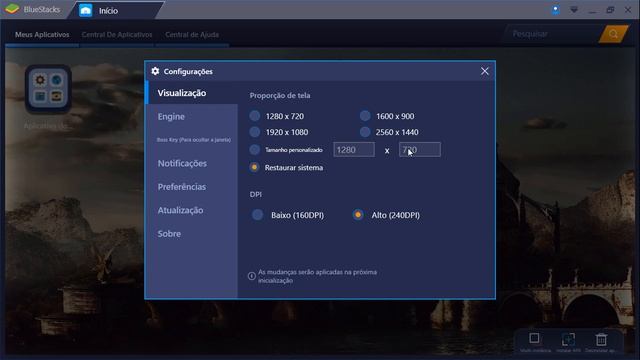Select 1600 x 900 resolution
This screenshot has height=360, width=640.
click(x=365, y=116)
